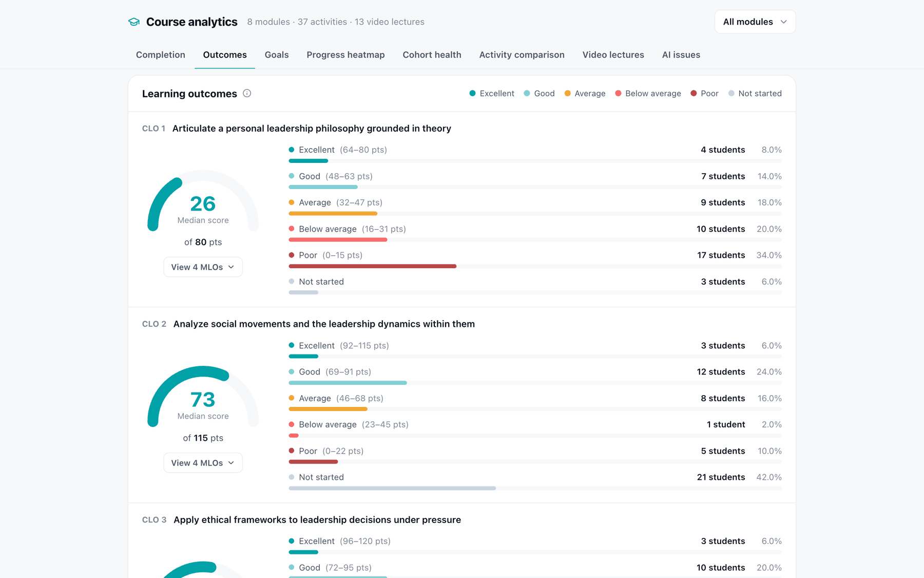The image size is (924, 578).
Task: Click CLO 3 title about ethical frameworks
Action: click(317, 520)
